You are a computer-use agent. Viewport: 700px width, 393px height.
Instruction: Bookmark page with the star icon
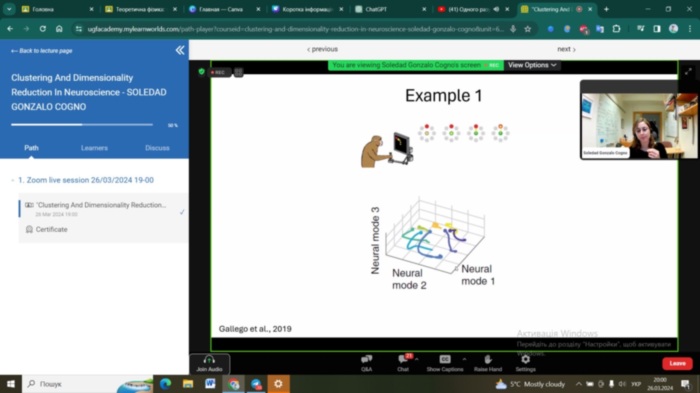coord(528,29)
